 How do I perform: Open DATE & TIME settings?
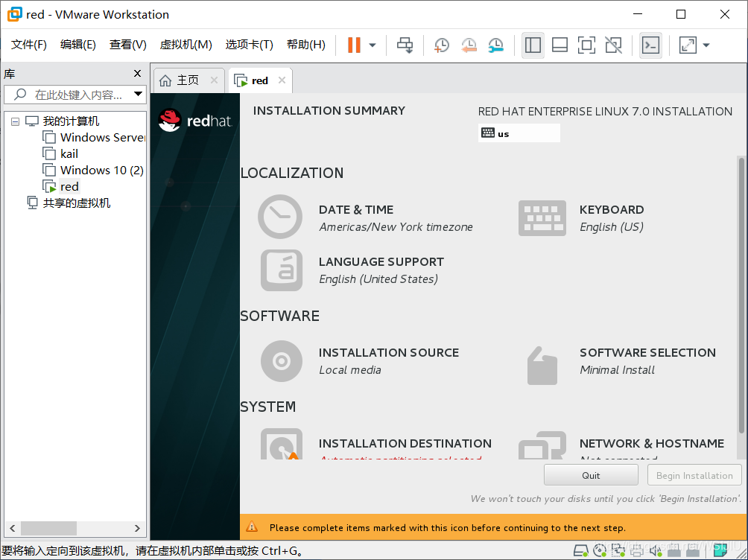click(x=356, y=210)
